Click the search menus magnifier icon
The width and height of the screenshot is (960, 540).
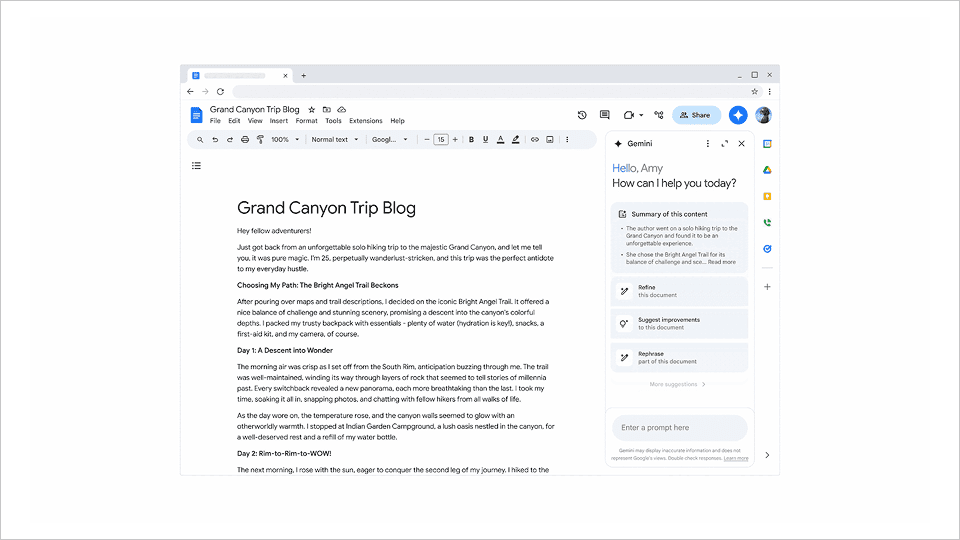(200, 140)
